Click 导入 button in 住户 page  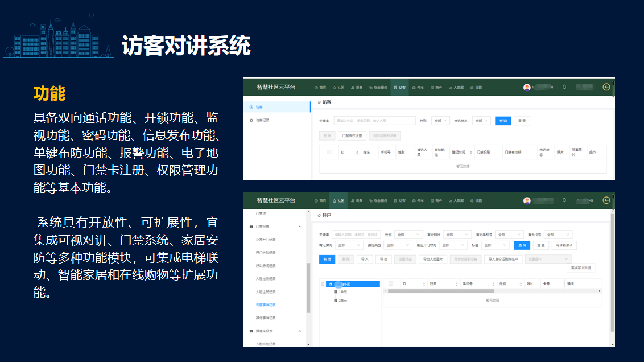click(364, 260)
